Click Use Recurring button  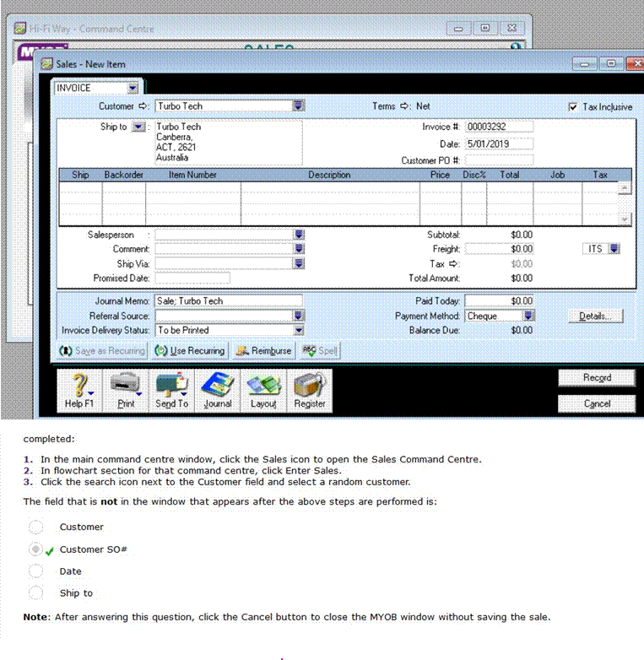tap(189, 350)
